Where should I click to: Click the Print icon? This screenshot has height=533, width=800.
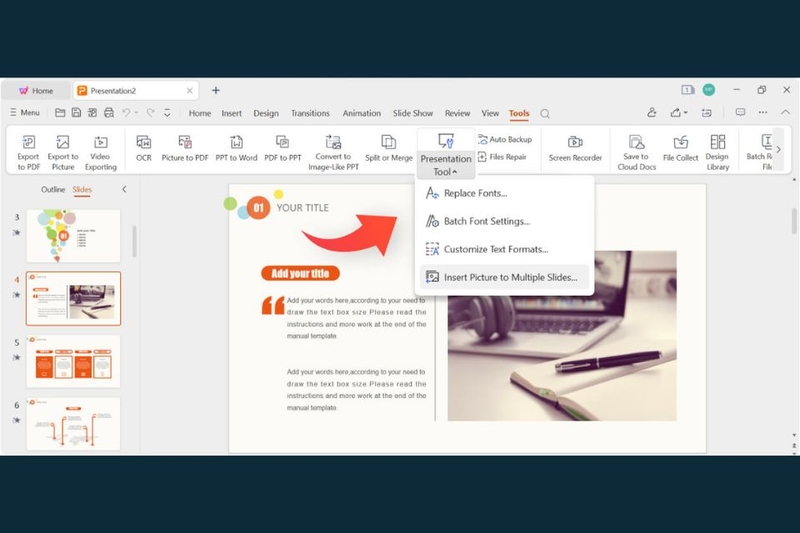[109, 113]
